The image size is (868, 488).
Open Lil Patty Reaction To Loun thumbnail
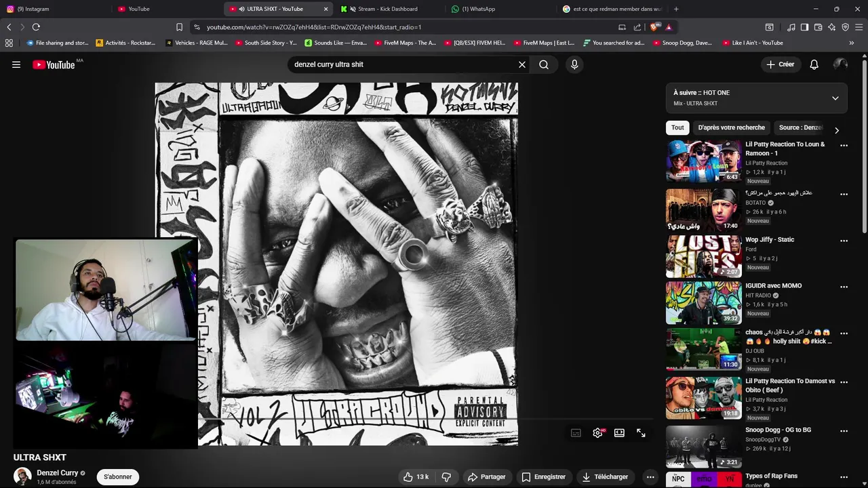[703, 161]
